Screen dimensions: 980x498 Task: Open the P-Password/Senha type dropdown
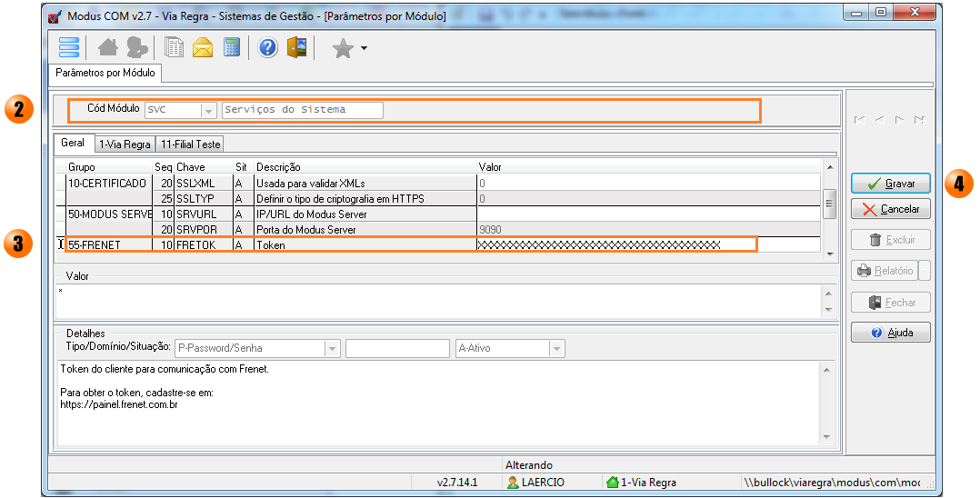click(332, 348)
